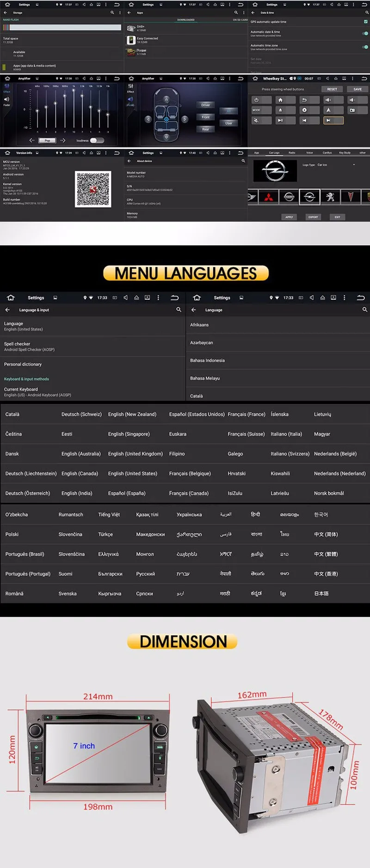Open the Effect section in Amplifier equalizer
Viewport: 370px width, 868px height.
pyautogui.click(x=7, y=88)
